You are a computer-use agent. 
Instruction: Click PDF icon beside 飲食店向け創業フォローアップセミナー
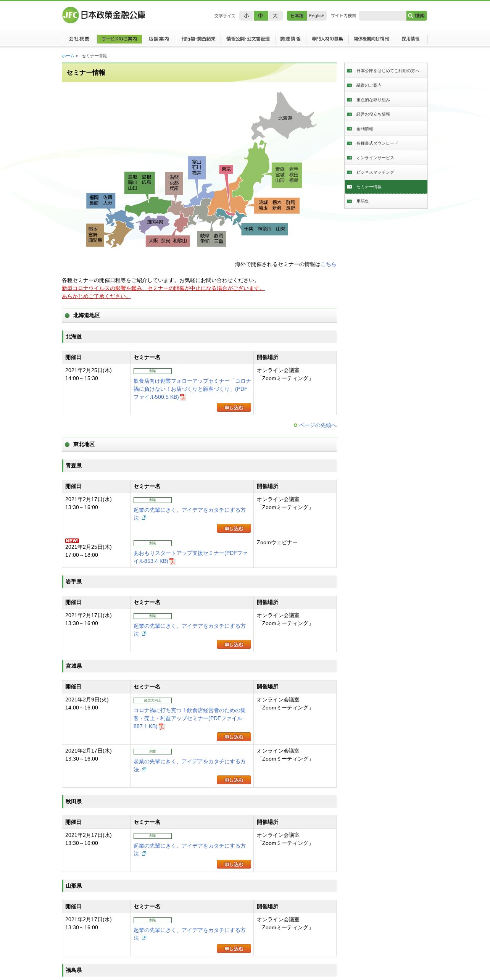coord(183,397)
